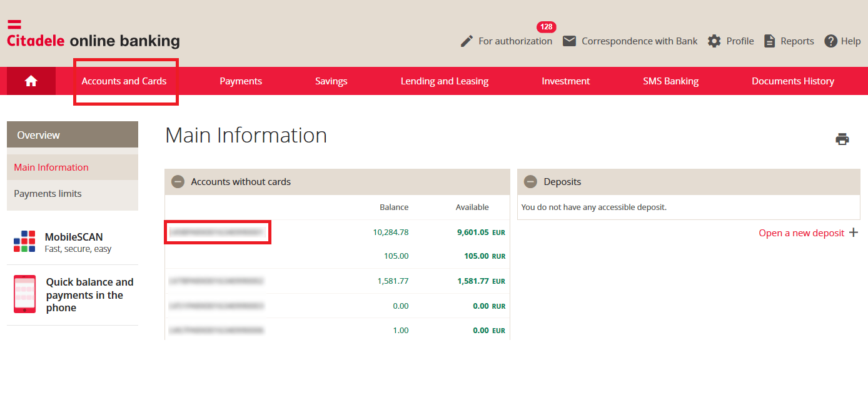Click the MobileSCAN colored squares icon
This screenshot has width=868, height=405.
tap(24, 241)
